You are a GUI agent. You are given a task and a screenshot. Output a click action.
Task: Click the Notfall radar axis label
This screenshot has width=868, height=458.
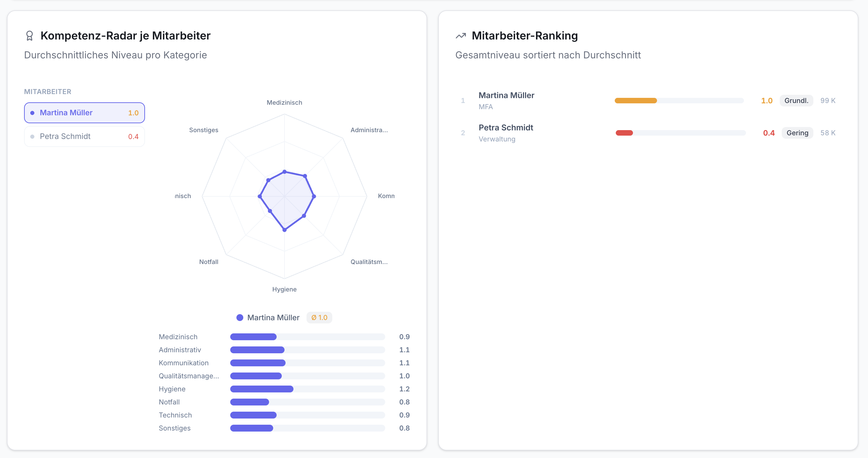(x=209, y=262)
